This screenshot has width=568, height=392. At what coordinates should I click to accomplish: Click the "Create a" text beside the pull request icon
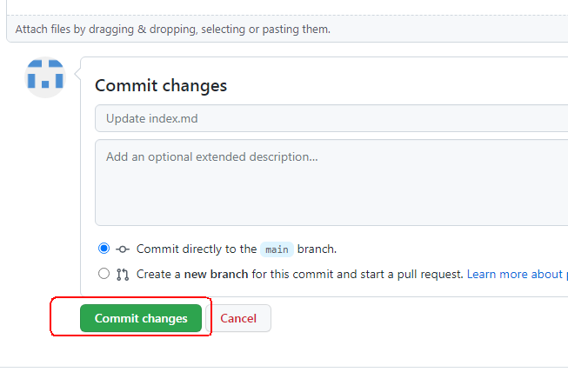click(158, 275)
